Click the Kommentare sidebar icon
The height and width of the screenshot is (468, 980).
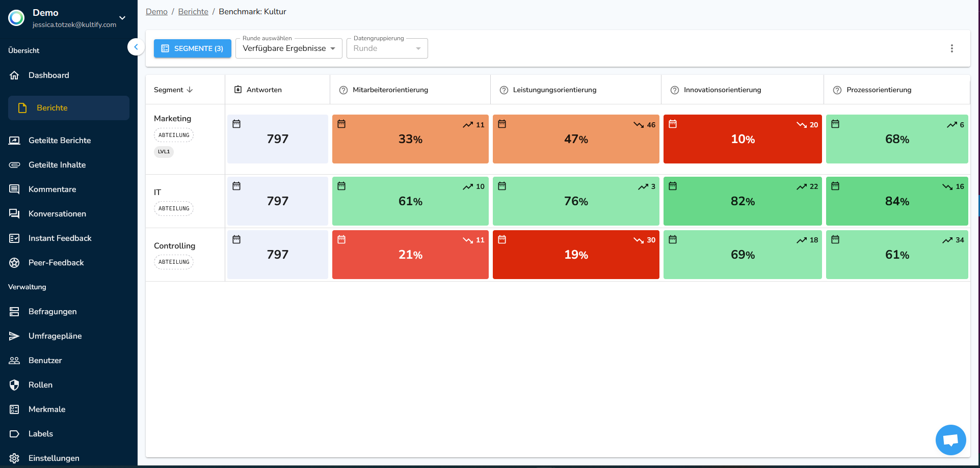14,189
